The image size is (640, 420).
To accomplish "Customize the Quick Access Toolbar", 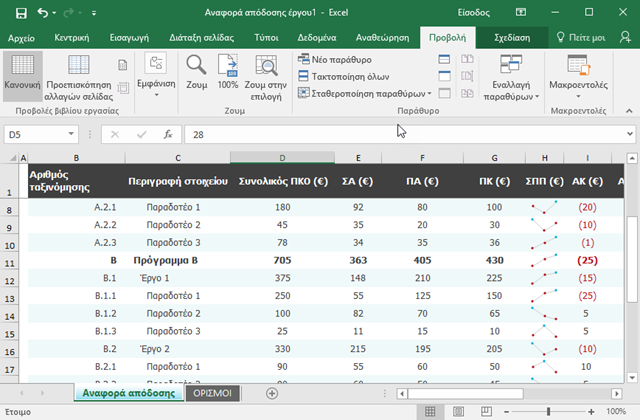I will [94, 13].
